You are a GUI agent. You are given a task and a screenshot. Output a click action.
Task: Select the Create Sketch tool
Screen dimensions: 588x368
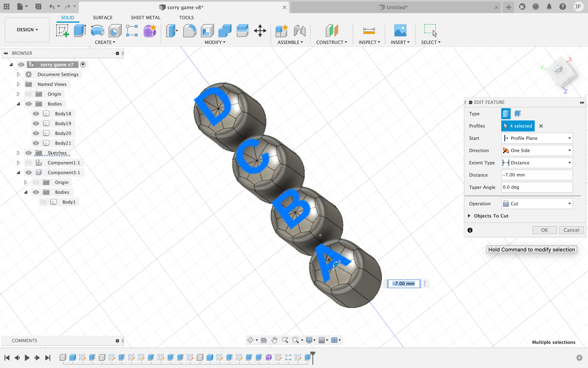click(62, 30)
